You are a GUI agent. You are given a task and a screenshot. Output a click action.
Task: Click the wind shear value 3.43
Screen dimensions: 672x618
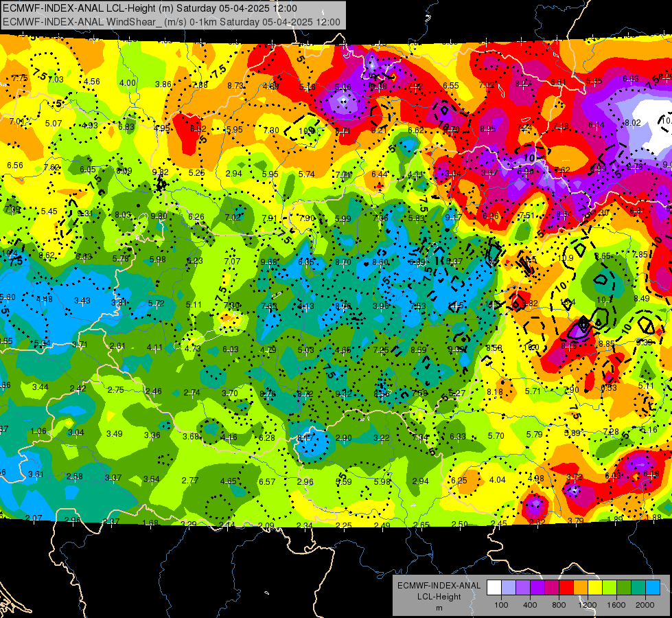click(82, 301)
